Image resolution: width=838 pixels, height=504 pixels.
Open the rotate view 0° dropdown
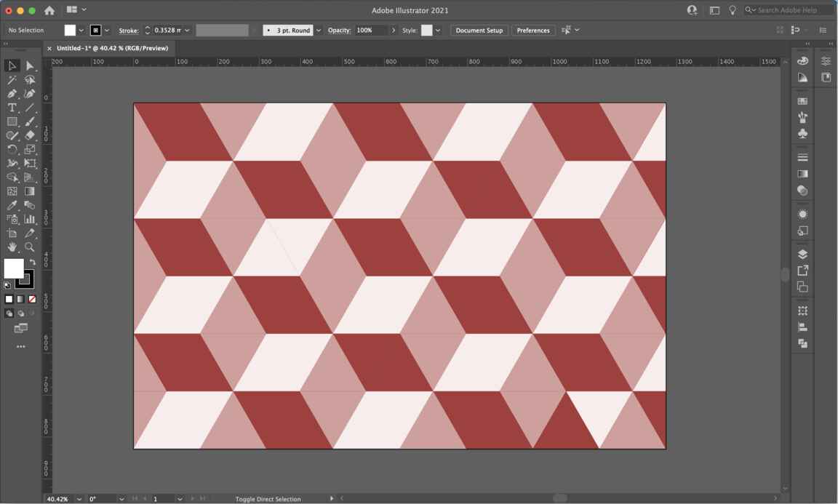tap(121, 499)
